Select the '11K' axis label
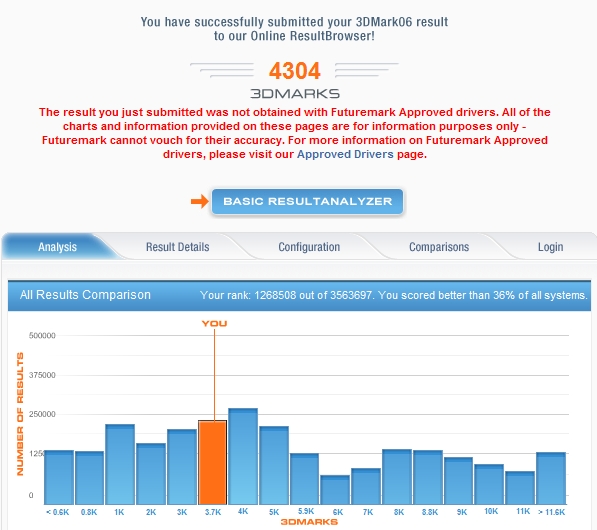597x530 pixels. click(523, 511)
